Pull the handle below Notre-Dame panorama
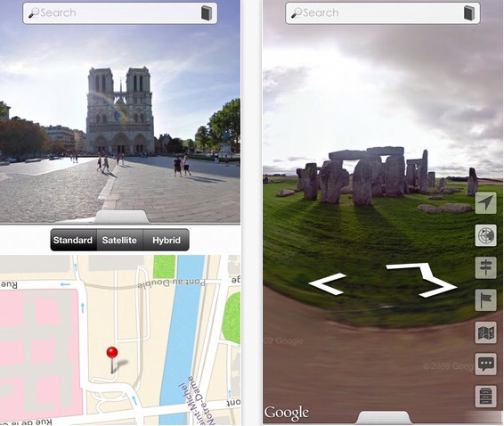 click(122, 217)
